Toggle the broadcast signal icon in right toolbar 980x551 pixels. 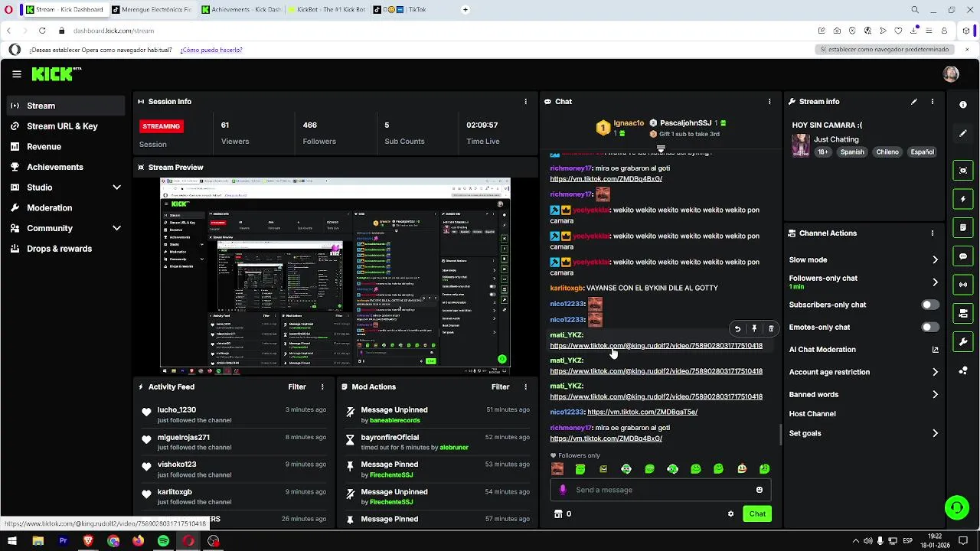pos(963,285)
